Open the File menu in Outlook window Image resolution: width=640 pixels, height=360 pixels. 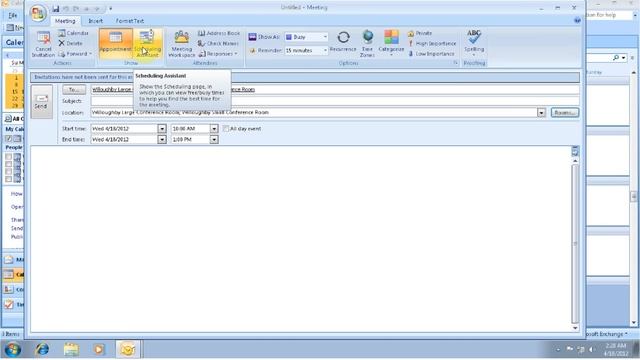coord(13,16)
